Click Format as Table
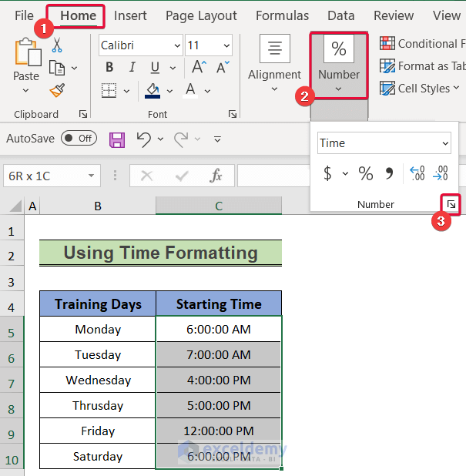The image size is (466, 476). 423,66
